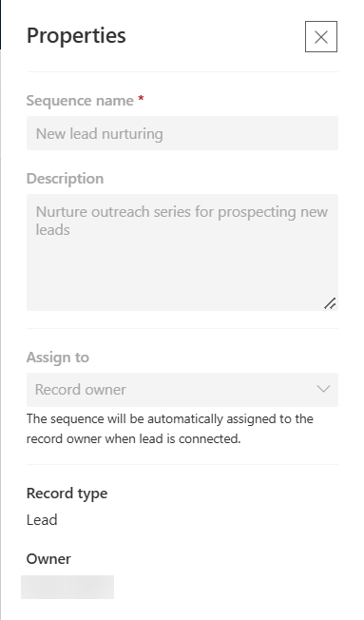Click the chevron arrow in Assign to dropdown
The width and height of the screenshot is (364, 620).
tap(323, 390)
